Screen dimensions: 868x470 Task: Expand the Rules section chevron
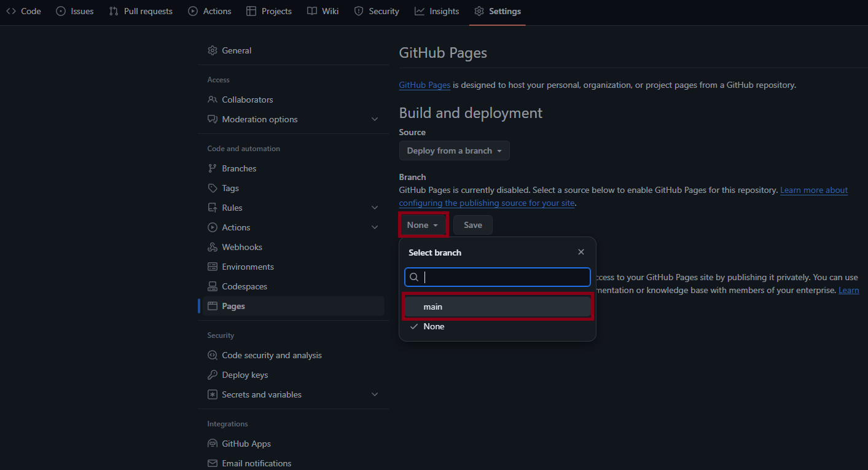coord(375,208)
